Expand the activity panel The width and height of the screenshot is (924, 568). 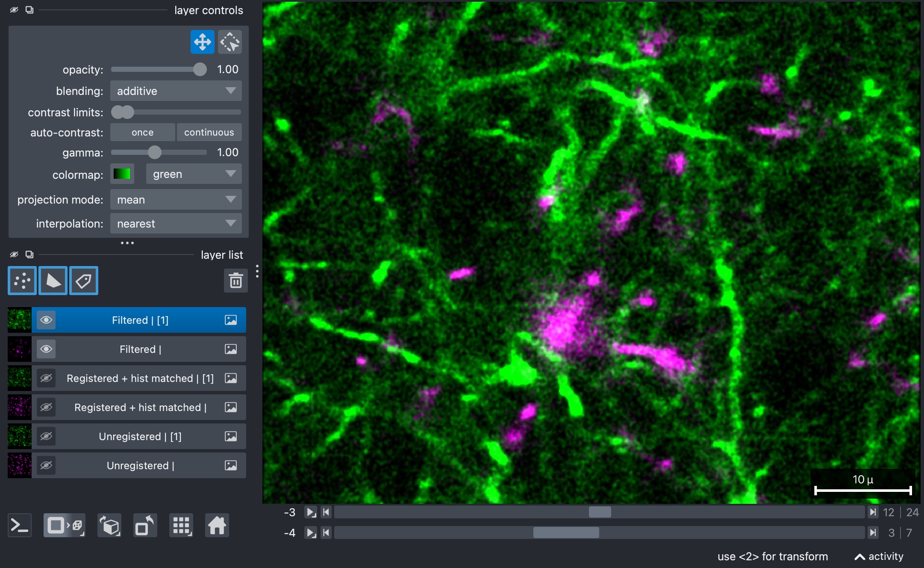click(879, 556)
